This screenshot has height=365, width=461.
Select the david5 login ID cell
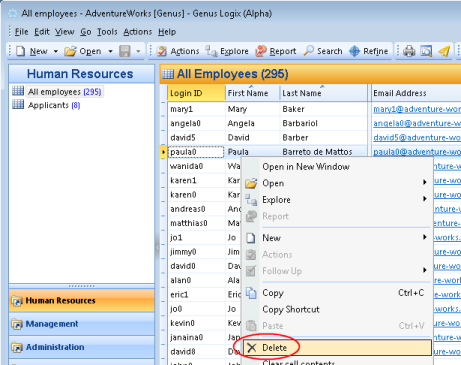point(196,138)
